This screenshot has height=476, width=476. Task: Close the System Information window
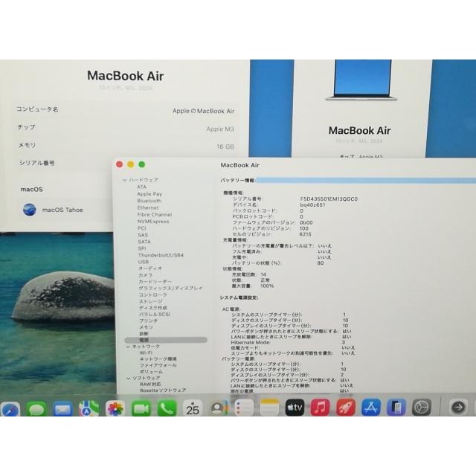point(119,164)
